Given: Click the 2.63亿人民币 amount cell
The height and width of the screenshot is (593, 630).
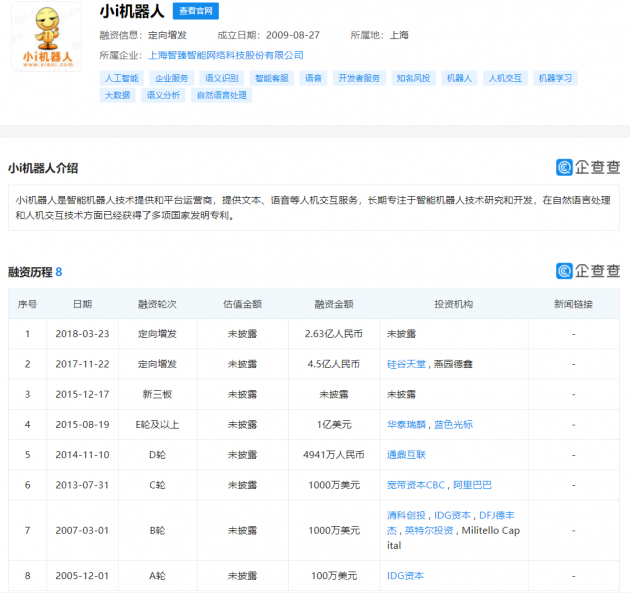Looking at the screenshot, I should coord(334,334).
